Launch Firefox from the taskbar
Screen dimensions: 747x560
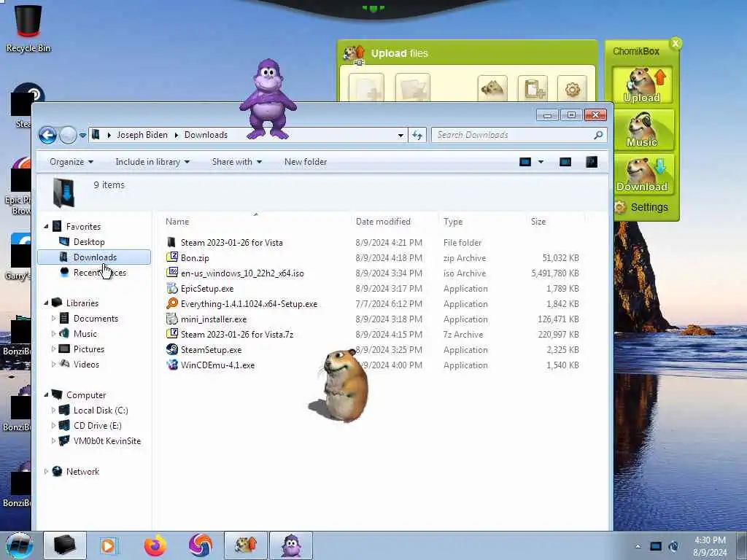tap(155, 545)
